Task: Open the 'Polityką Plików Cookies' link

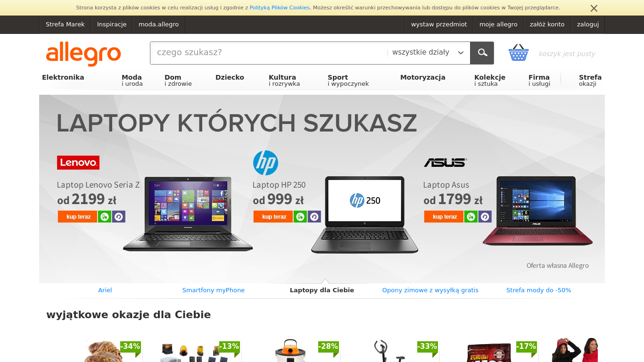Action: (279, 8)
